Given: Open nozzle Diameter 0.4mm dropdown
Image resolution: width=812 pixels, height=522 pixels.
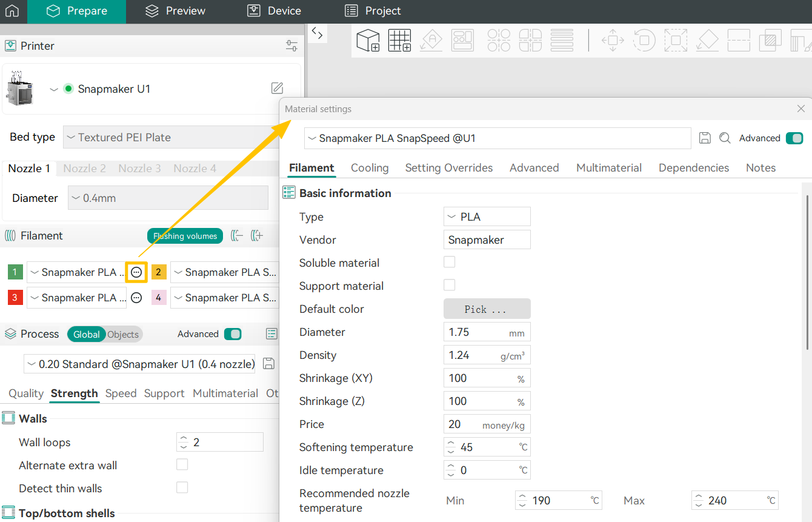Looking at the screenshot, I should pyautogui.click(x=168, y=198).
